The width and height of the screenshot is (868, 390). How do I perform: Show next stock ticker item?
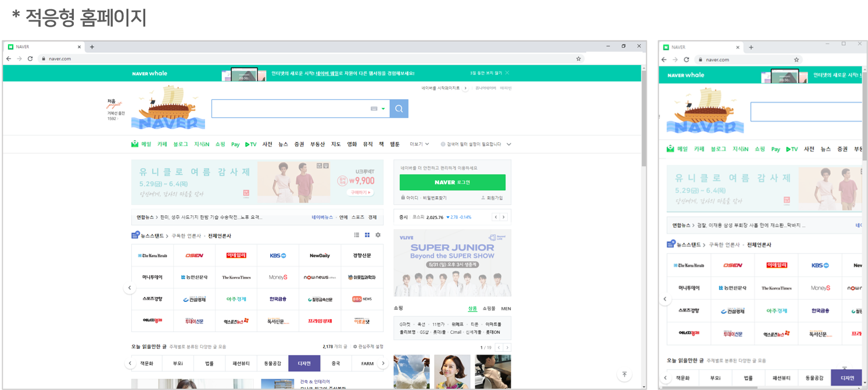pyautogui.click(x=504, y=217)
